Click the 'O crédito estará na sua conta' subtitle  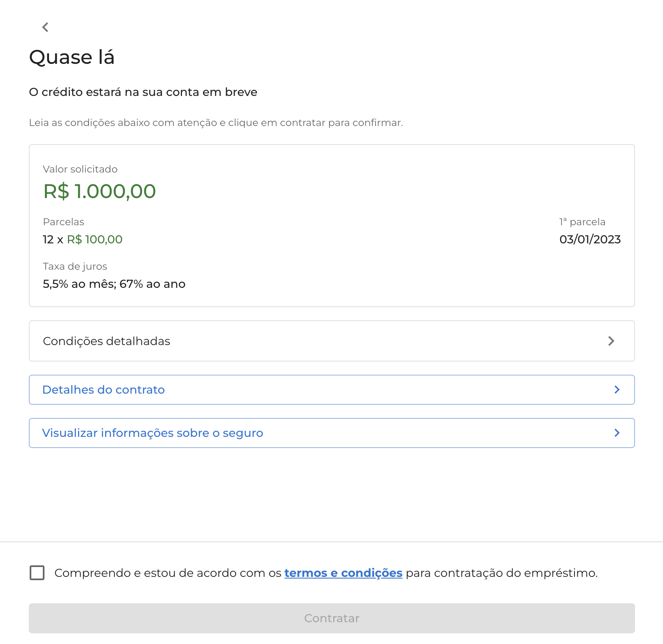143,92
